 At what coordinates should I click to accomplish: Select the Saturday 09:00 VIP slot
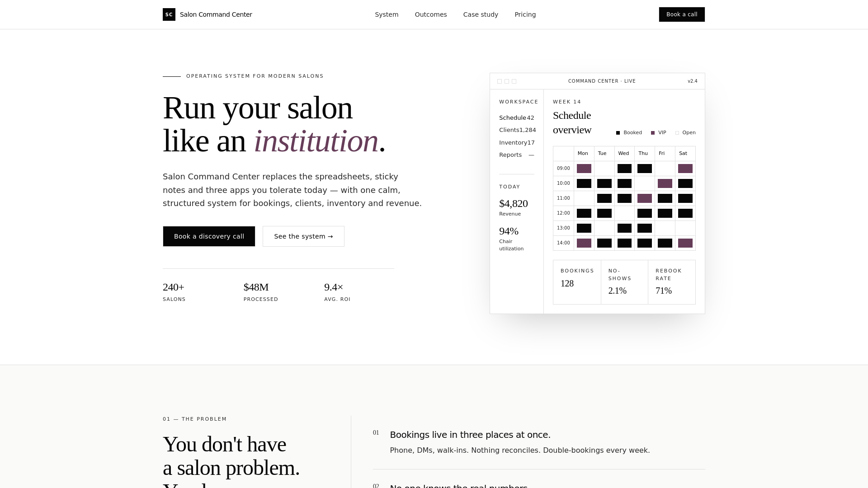[x=685, y=169]
